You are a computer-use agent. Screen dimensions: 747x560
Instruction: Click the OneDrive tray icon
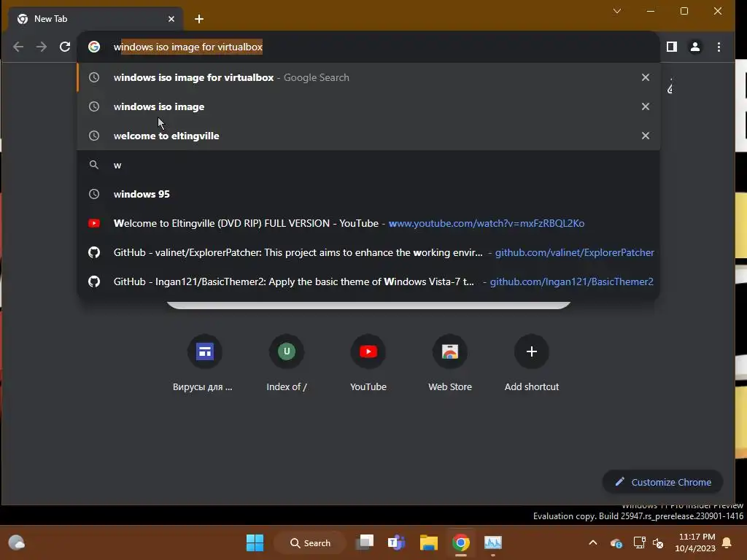pyautogui.click(x=616, y=542)
